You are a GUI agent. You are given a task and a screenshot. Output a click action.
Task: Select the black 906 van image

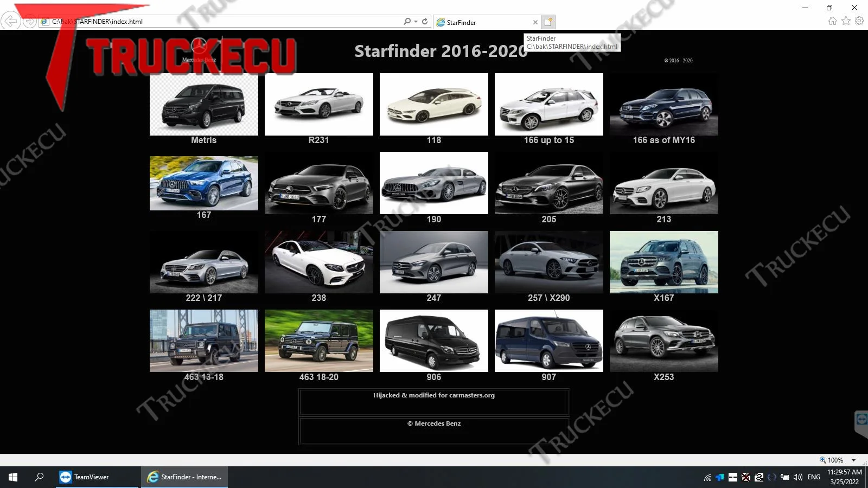[434, 341]
